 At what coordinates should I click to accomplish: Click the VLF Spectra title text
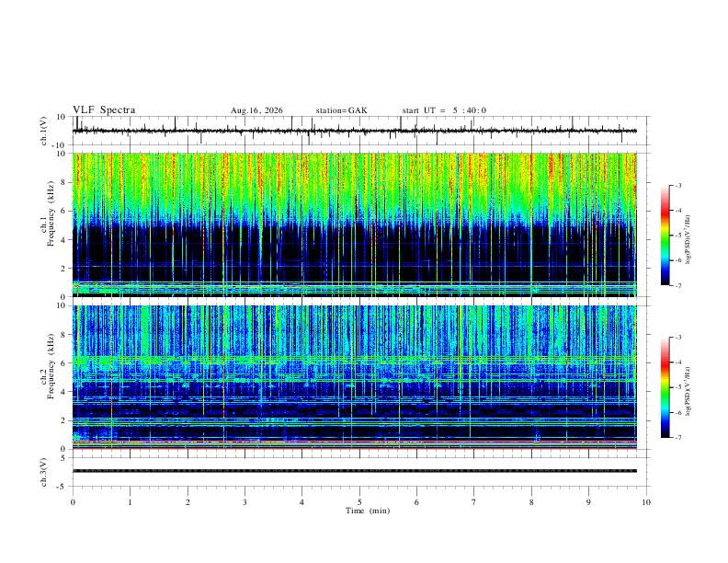(x=104, y=110)
